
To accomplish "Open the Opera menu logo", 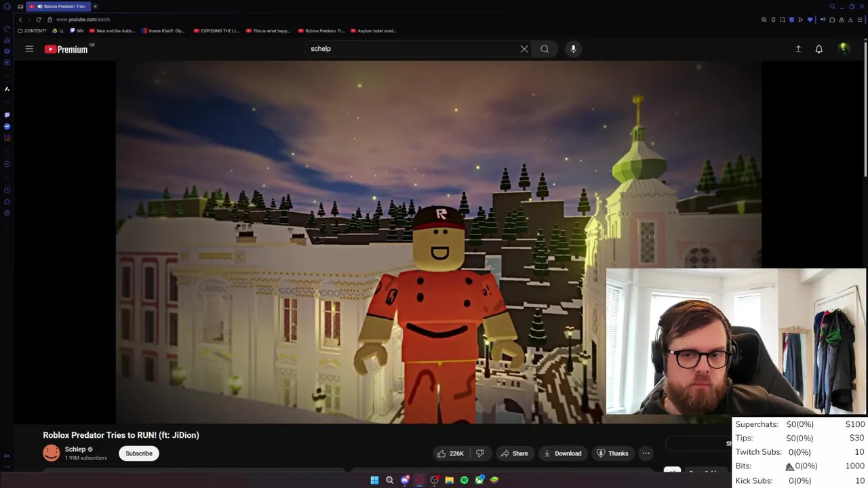I will point(7,6).
